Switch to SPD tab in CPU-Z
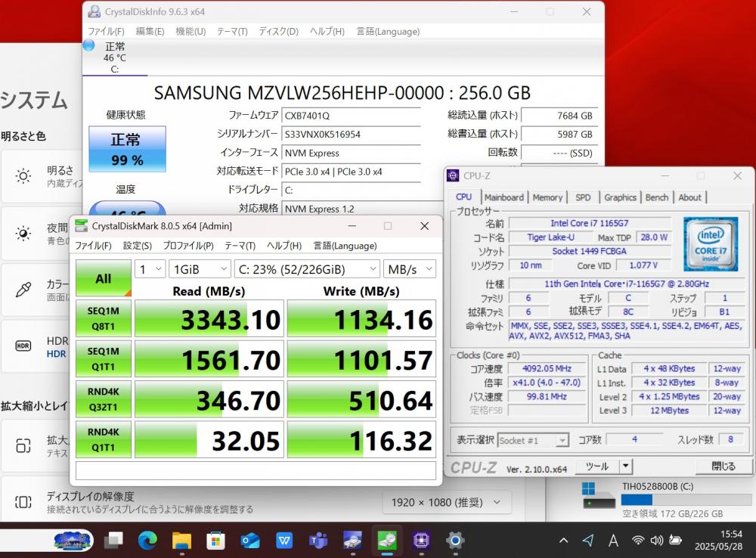This screenshot has width=756, height=558. [583, 197]
